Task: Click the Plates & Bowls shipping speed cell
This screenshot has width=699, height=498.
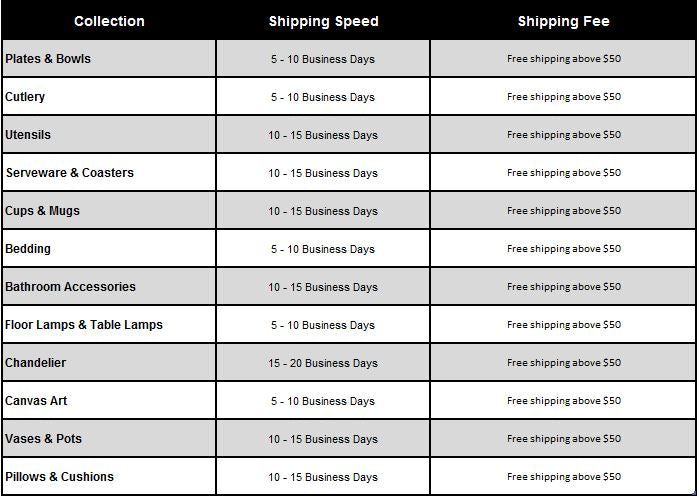Action: point(323,59)
